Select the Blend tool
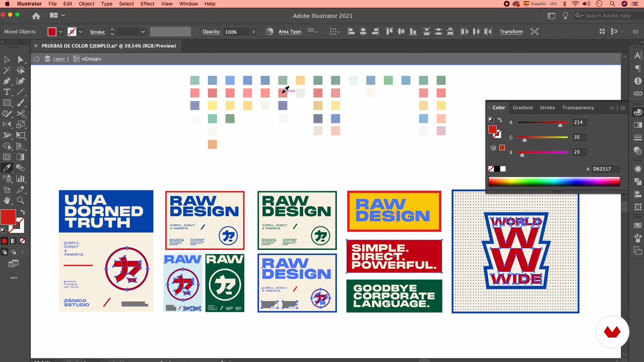 pyautogui.click(x=20, y=168)
